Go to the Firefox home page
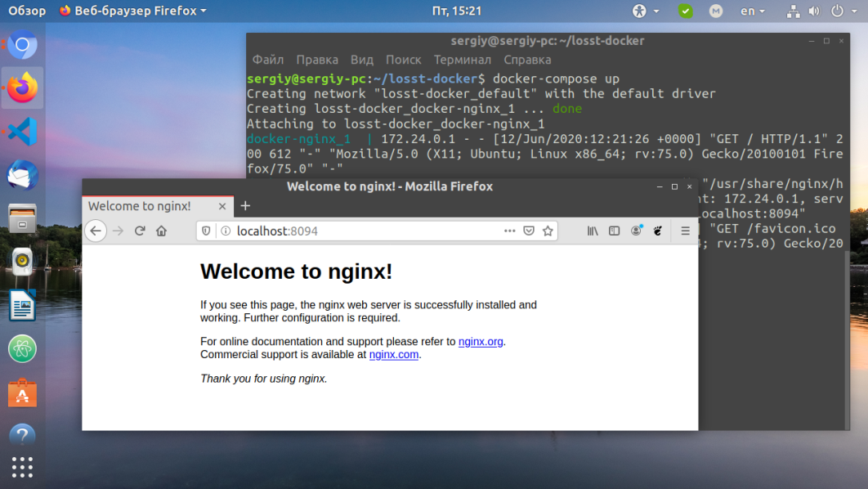Image resolution: width=868 pixels, height=489 pixels. pos(162,231)
